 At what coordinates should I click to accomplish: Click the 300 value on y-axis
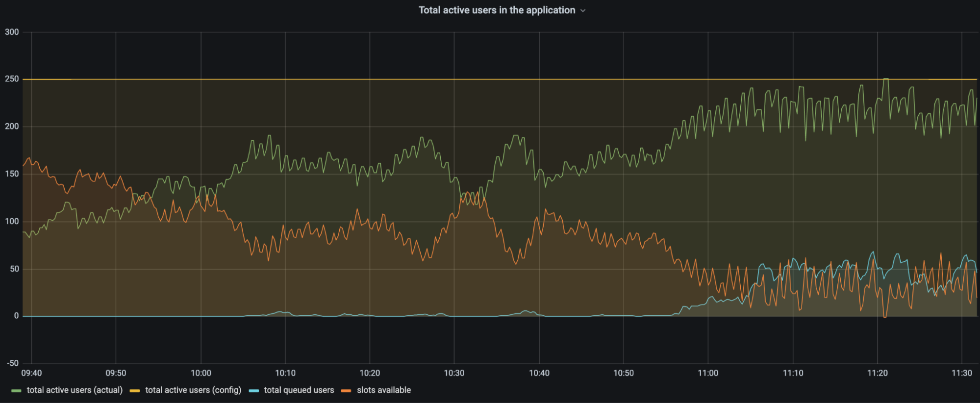12,32
